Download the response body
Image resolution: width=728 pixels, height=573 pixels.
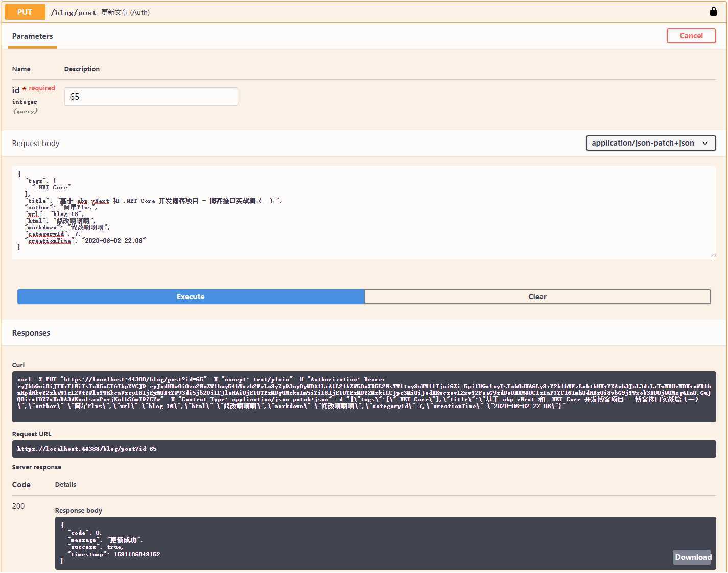[x=693, y=557]
